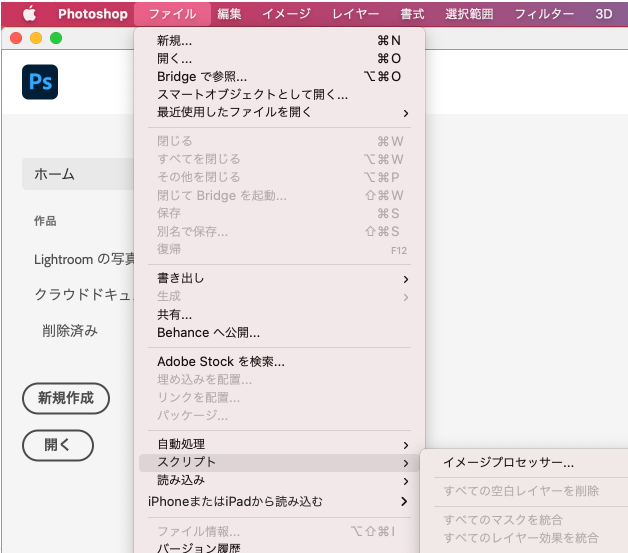The image size is (628, 553).
Task: Expand 最近使用したファイルを開く submenu
Action: (279, 113)
